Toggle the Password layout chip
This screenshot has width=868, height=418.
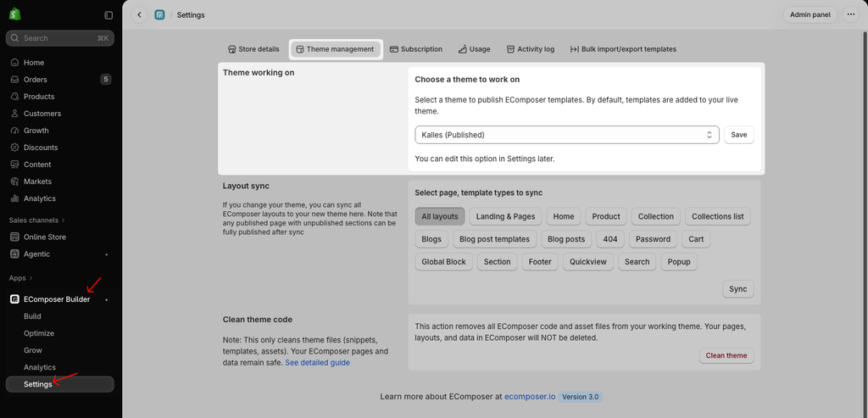(654, 239)
